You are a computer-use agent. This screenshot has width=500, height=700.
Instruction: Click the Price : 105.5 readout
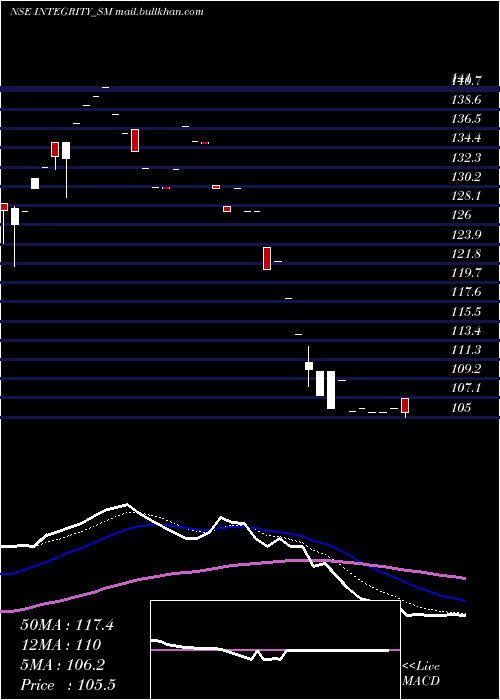[x=68, y=685]
